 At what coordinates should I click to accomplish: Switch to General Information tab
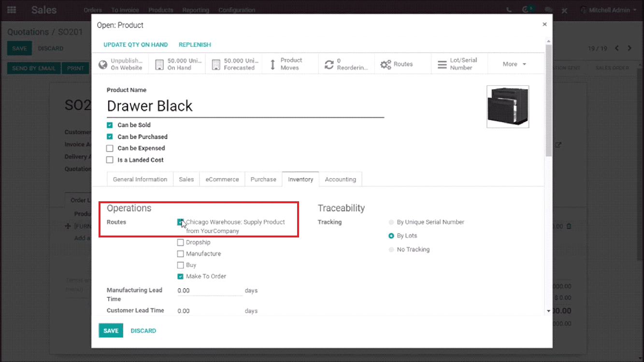[x=140, y=179]
